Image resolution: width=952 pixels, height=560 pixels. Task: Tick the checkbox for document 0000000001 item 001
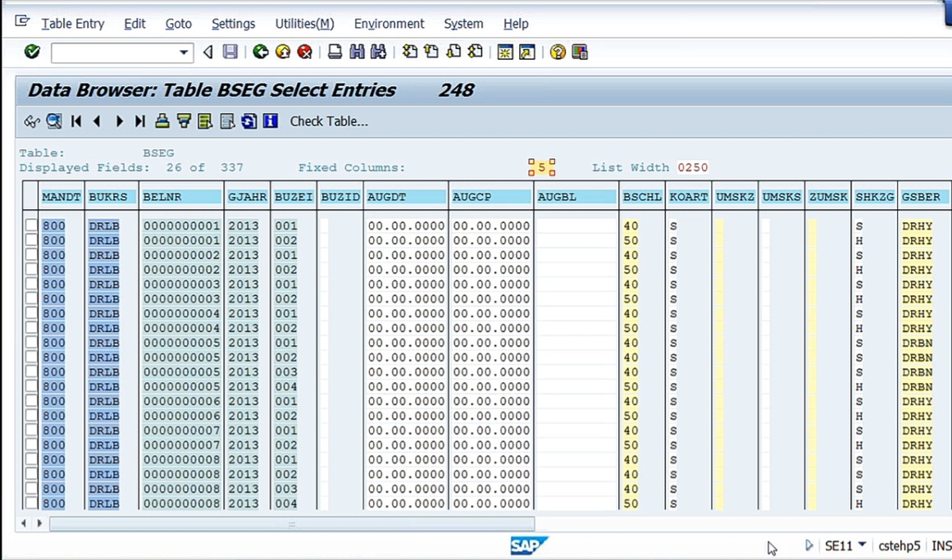click(31, 225)
